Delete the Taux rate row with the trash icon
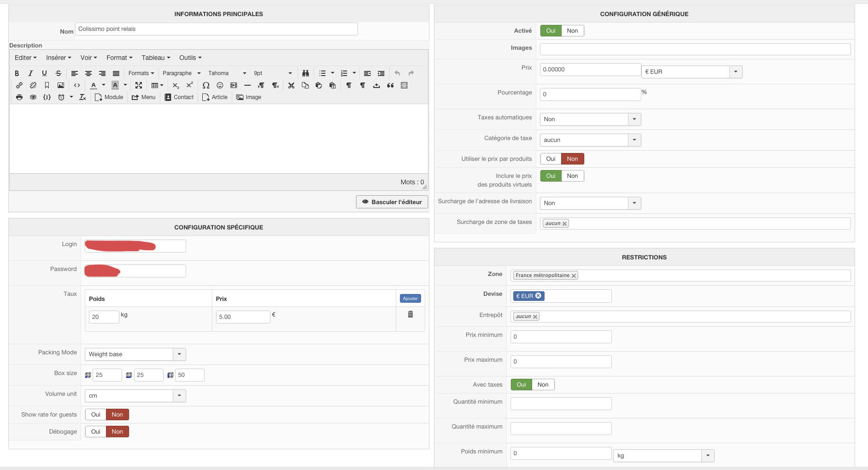The width and height of the screenshot is (868, 470). tap(411, 314)
